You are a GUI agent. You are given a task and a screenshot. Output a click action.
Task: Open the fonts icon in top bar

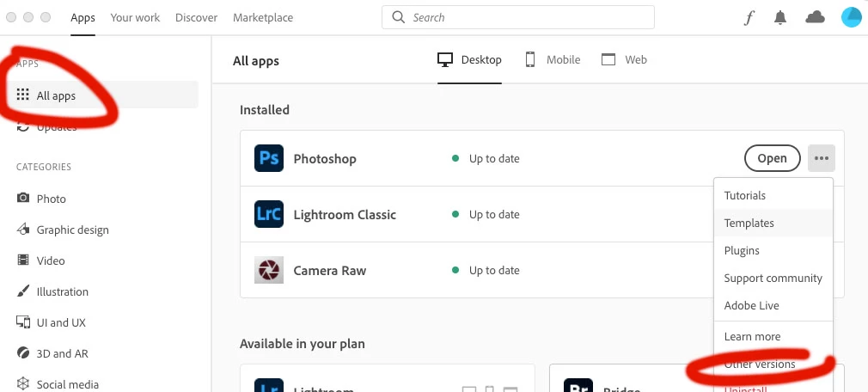(x=749, y=18)
